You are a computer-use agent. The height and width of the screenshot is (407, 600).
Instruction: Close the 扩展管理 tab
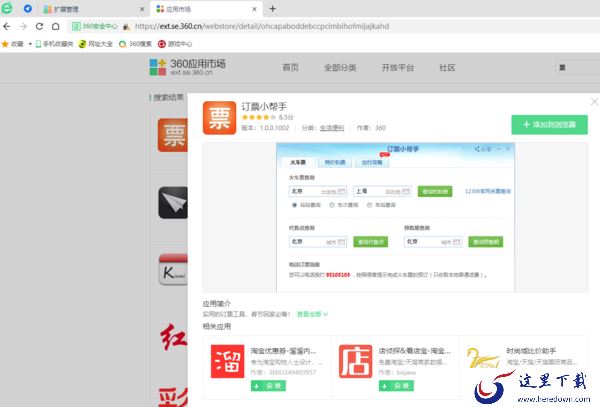point(142,9)
